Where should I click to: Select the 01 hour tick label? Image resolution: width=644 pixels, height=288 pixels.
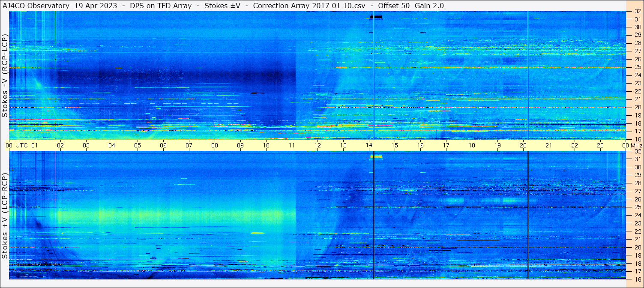coord(35,145)
